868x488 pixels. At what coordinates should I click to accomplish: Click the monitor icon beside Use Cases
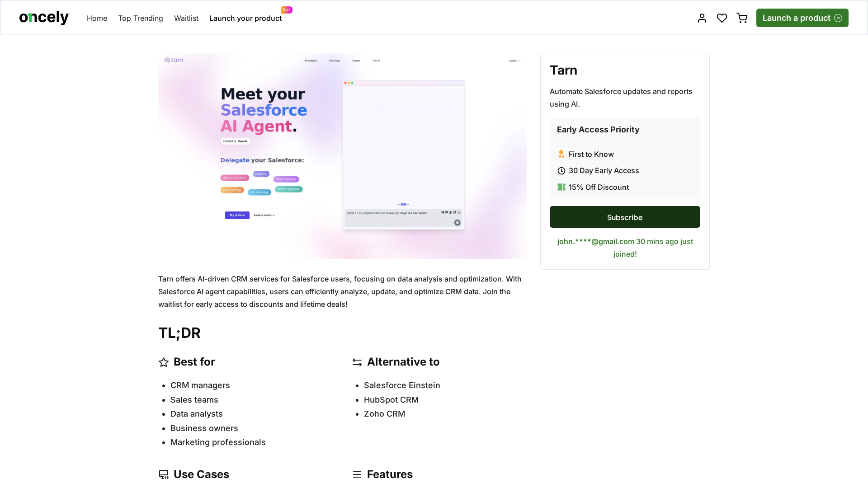[x=164, y=474]
